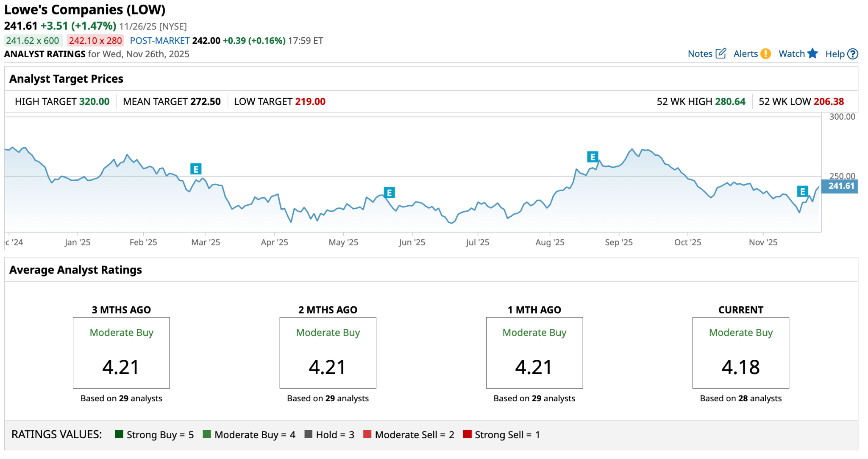
Task: Click the dark green Strong Buy legend swatch
Action: tap(119, 434)
